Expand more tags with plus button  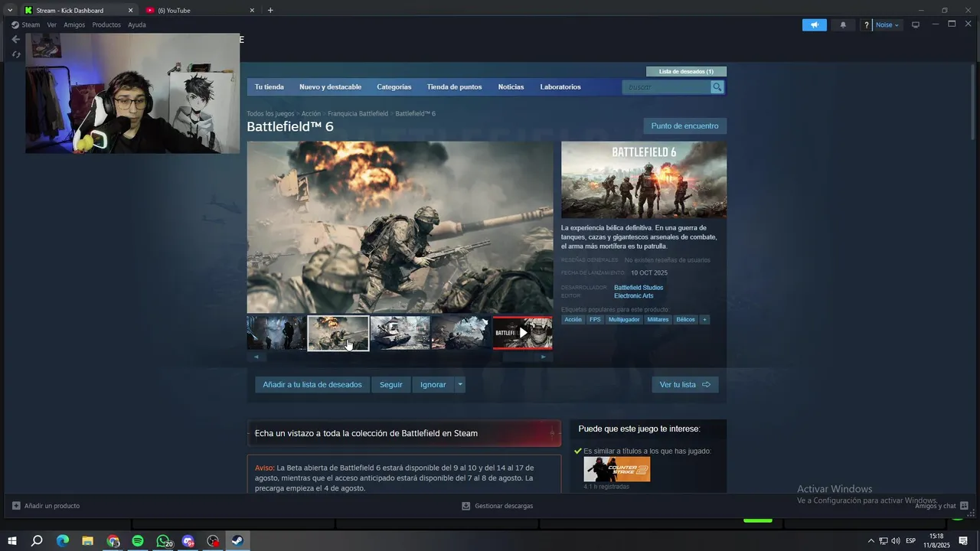coord(704,319)
